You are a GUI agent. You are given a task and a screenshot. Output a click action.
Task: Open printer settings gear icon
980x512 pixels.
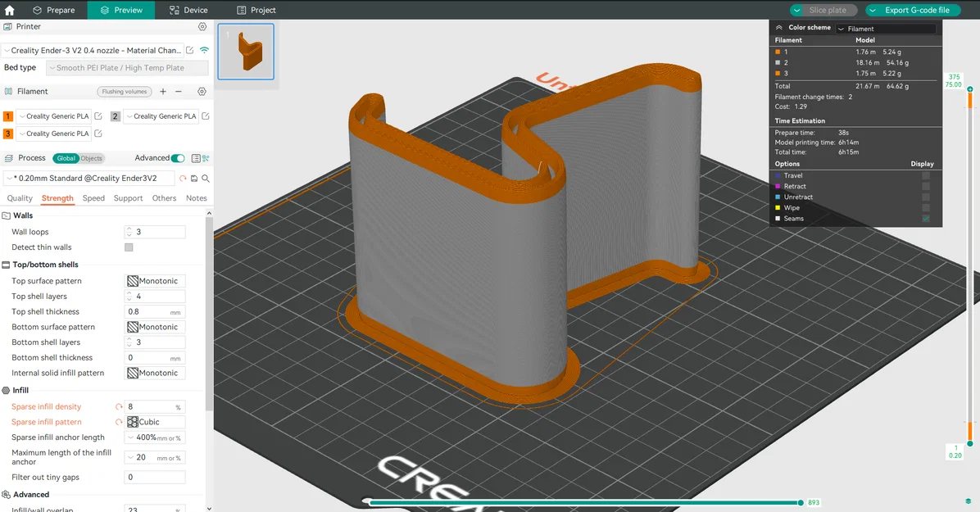tap(202, 27)
